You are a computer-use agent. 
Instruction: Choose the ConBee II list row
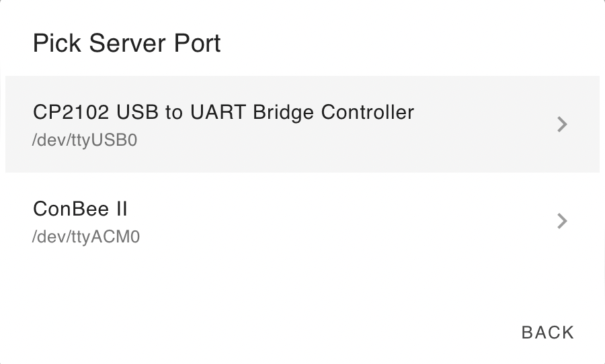[302, 221]
